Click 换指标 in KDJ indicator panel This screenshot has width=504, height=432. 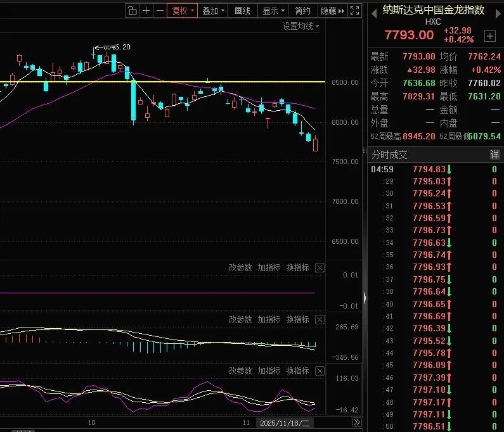(297, 371)
